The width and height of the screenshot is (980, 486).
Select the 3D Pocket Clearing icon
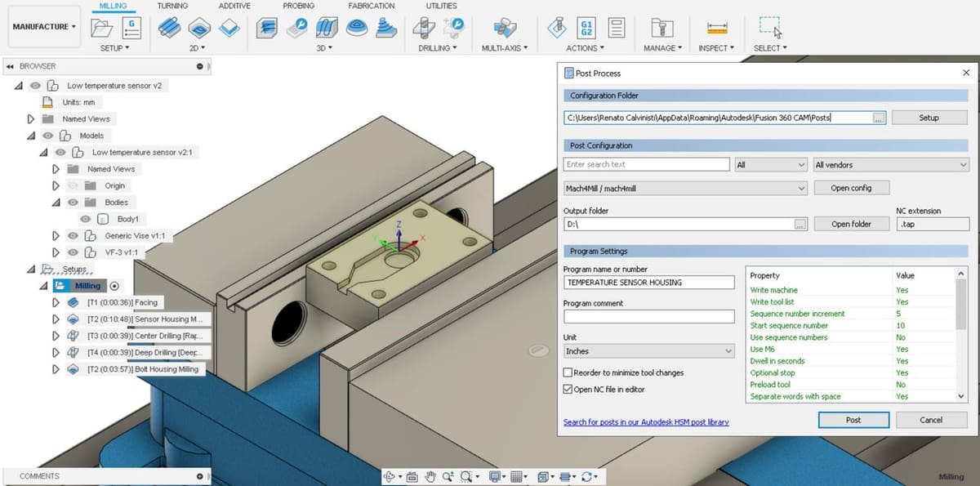(296, 28)
